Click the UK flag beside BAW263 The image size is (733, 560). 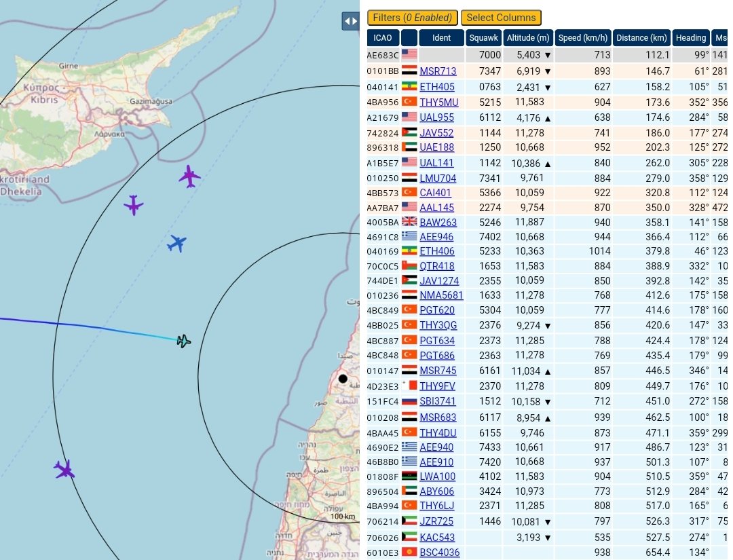coord(409,221)
